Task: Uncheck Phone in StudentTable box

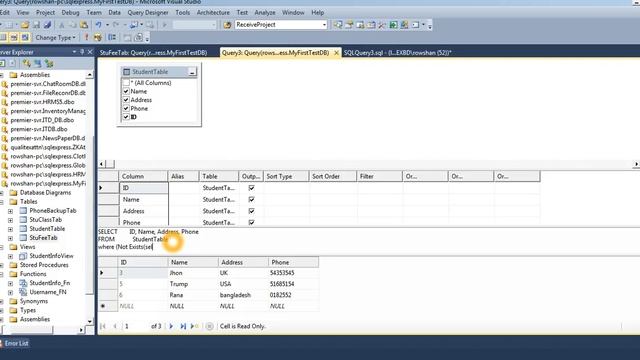Action: coord(126,109)
